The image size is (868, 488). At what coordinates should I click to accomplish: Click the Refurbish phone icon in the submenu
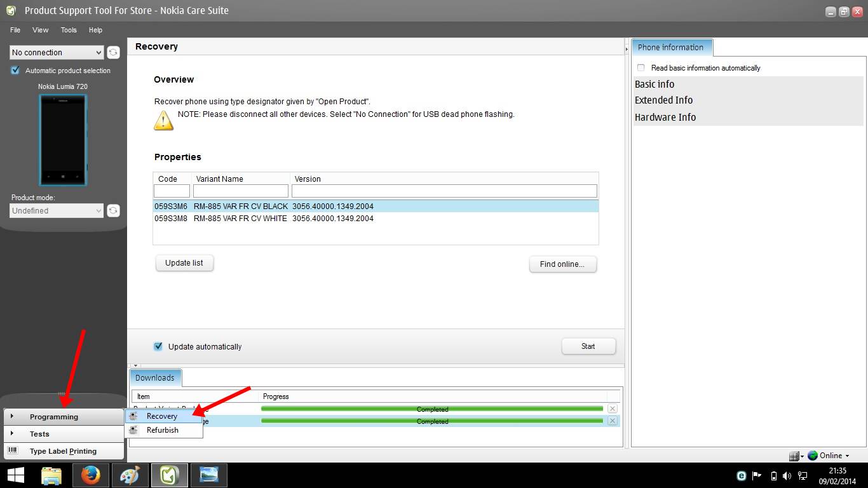click(x=133, y=430)
